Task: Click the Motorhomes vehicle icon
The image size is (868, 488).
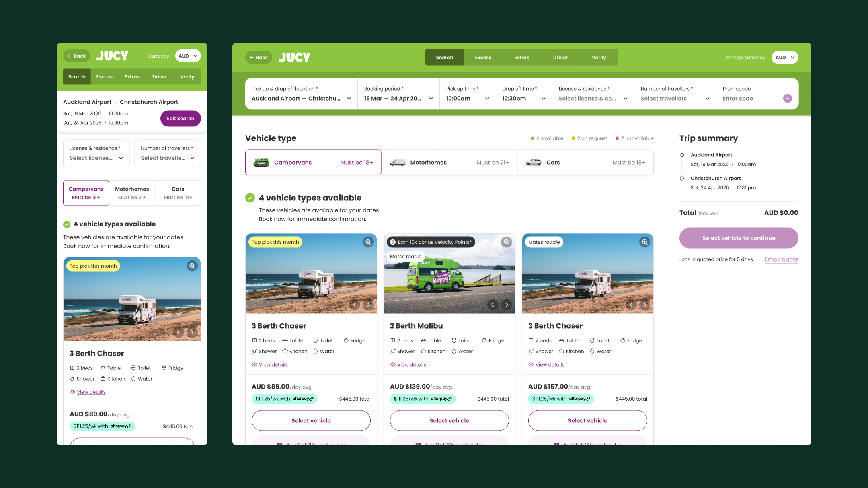Action: 398,163
